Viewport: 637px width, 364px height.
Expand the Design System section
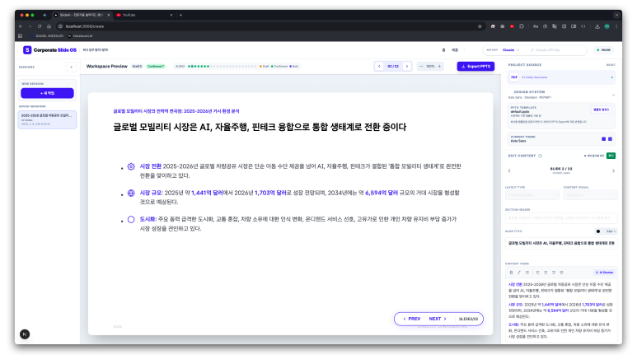click(611, 92)
